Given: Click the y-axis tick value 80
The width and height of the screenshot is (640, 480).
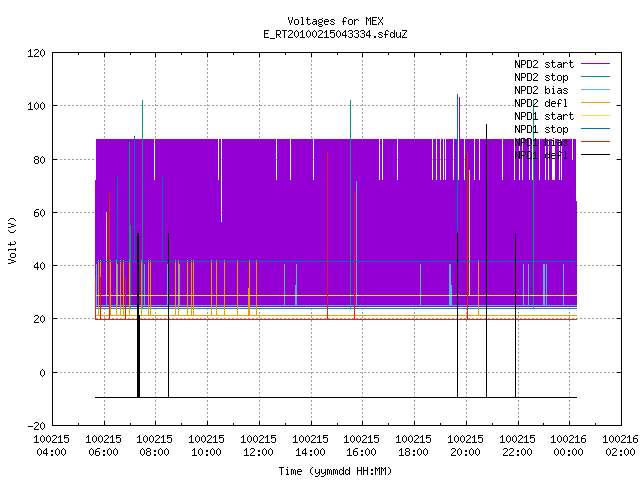Looking at the screenshot, I should pyautogui.click(x=39, y=160).
